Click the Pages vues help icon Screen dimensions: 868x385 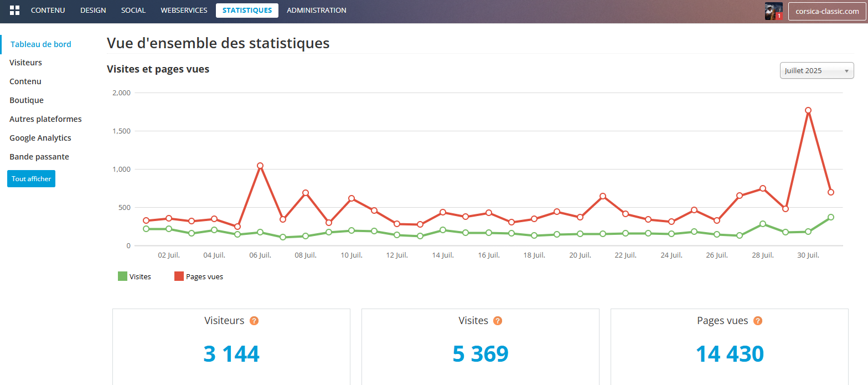point(758,321)
